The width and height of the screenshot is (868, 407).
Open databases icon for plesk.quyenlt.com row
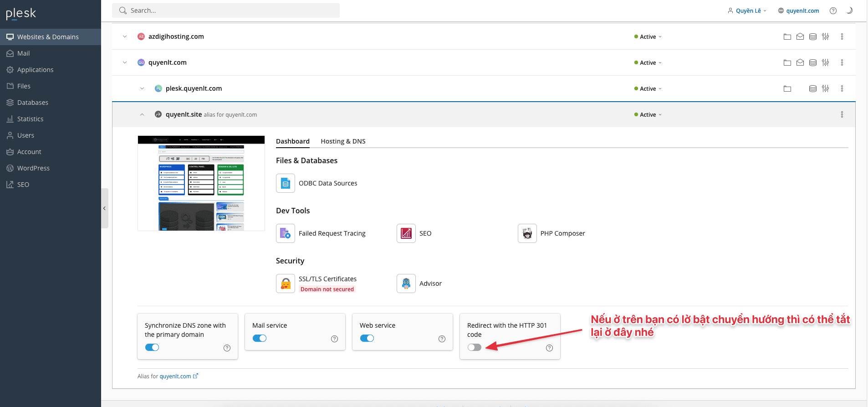pyautogui.click(x=812, y=88)
